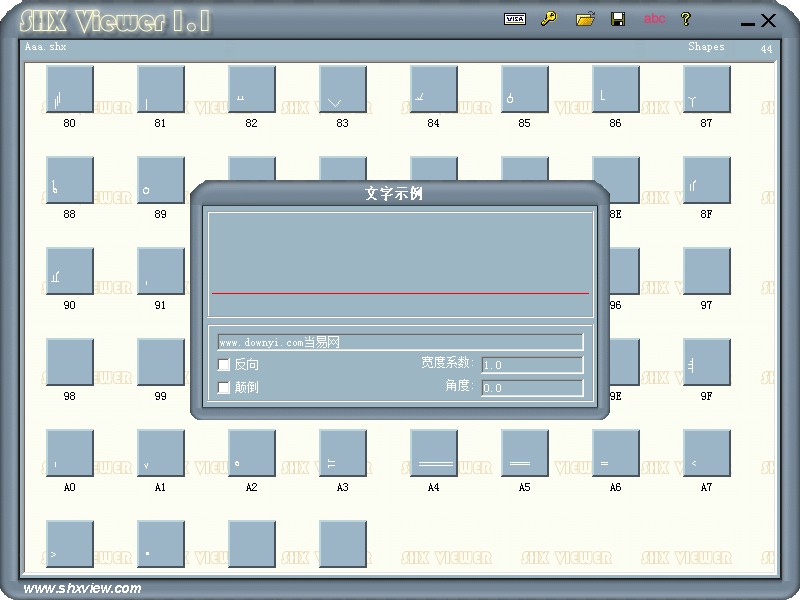This screenshot has width=800, height=600.
Task: Enable the 反向 checkbox
Action: click(x=224, y=365)
